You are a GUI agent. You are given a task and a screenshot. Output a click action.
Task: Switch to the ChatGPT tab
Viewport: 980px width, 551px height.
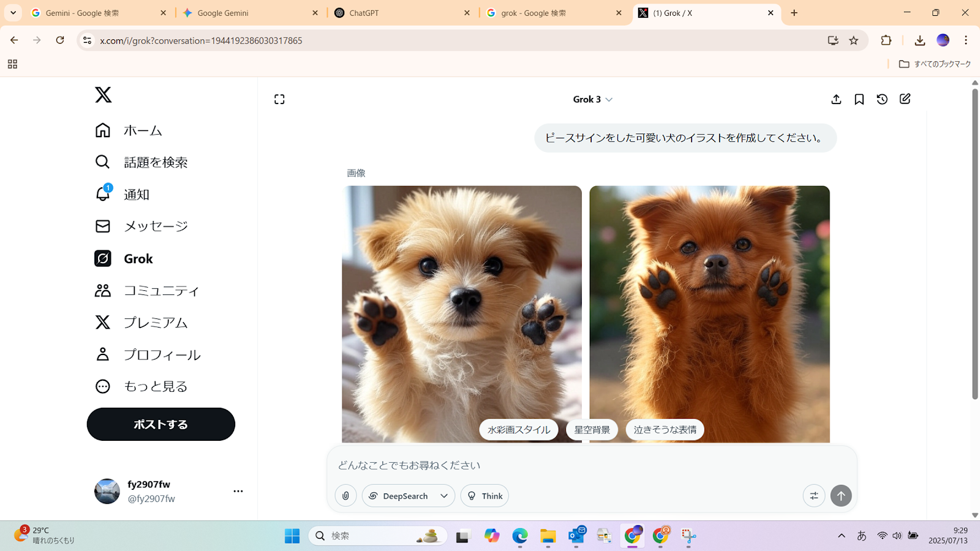coord(402,13)
